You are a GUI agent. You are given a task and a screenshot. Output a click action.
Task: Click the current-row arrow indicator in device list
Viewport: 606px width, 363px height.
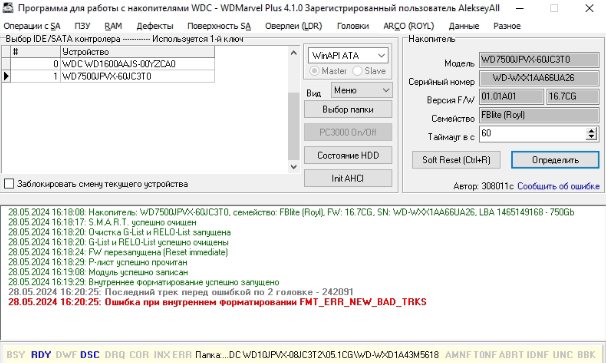(x=6, y=76)
